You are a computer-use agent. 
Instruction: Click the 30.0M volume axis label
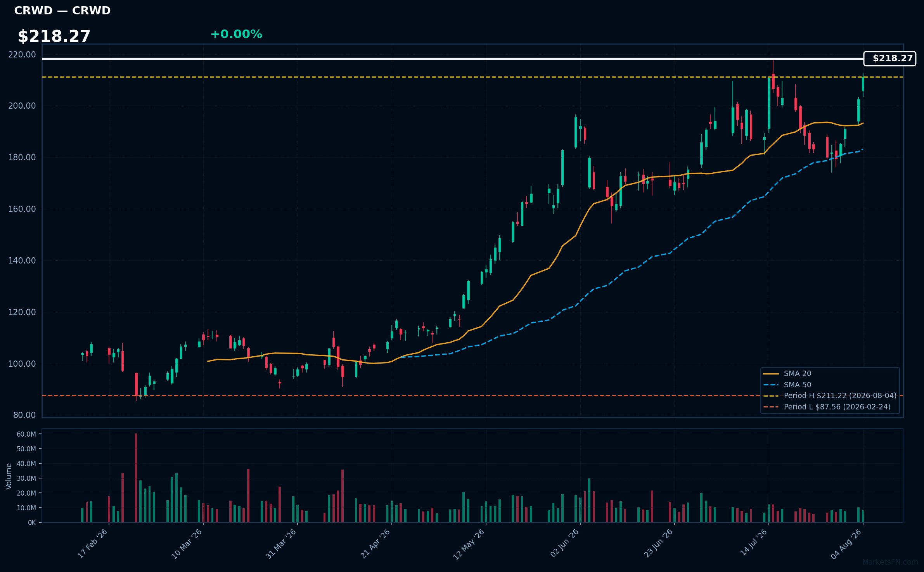(x=26, y=478)
